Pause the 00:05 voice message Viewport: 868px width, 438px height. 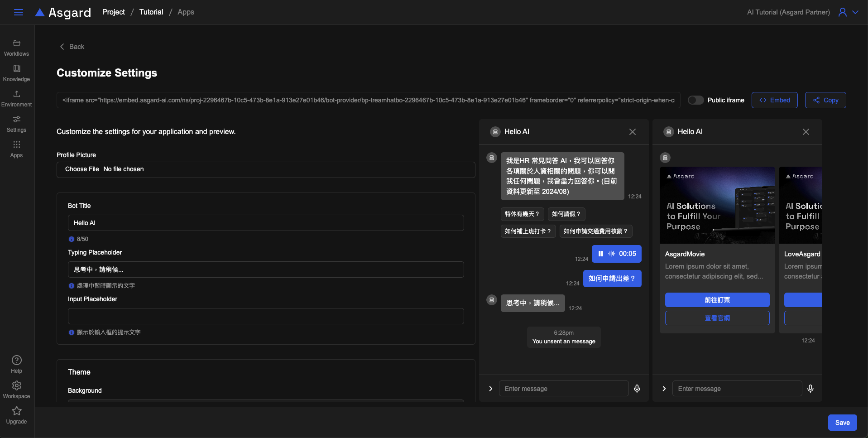pyautogui.click(x=601, y=254)
